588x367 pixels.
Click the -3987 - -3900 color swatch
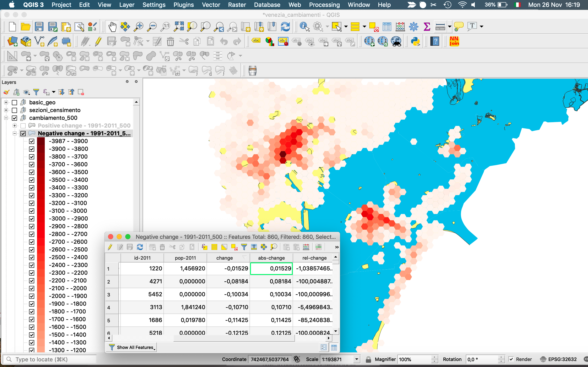(x=41, y=141)
